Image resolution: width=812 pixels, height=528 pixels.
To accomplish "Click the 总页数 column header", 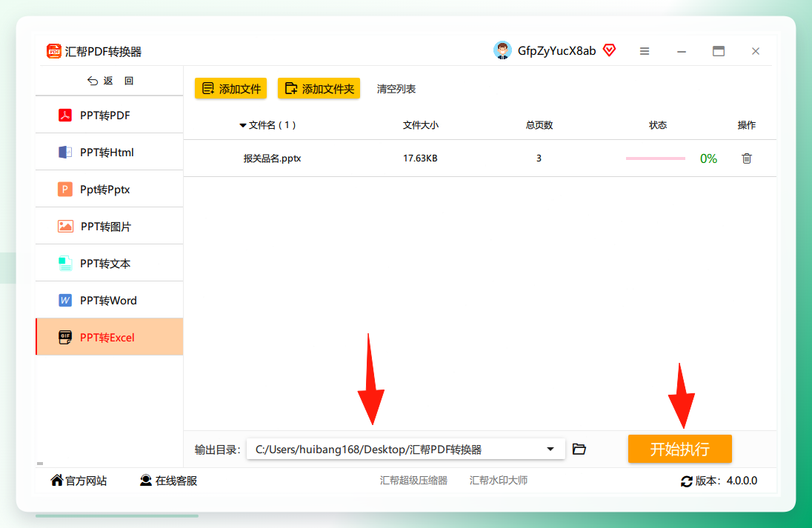I will (539, 125).
